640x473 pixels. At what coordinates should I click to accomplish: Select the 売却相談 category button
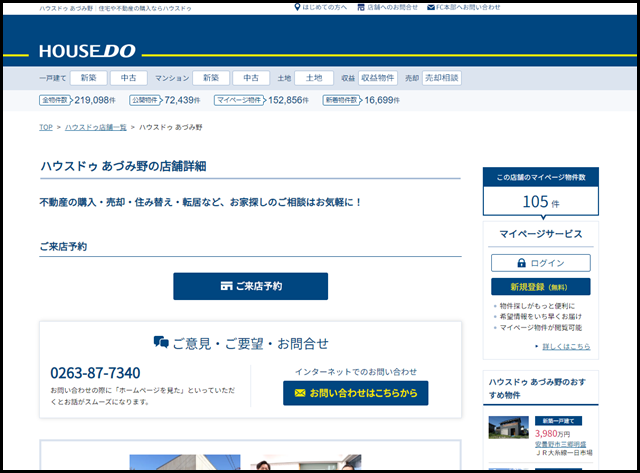[x=442, y=78]
